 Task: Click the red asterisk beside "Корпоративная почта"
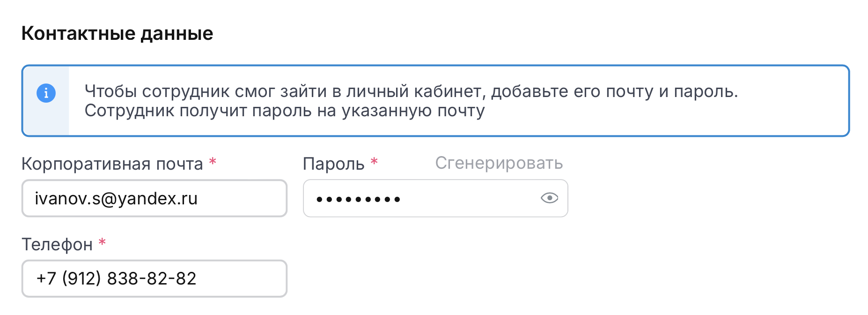point(213,162)
